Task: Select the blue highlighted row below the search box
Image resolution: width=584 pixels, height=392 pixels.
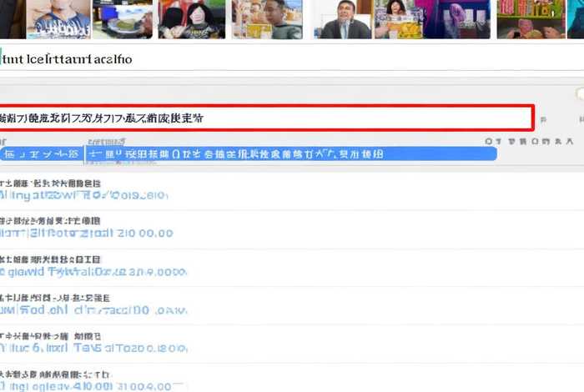Action: (x=292, y=153)
